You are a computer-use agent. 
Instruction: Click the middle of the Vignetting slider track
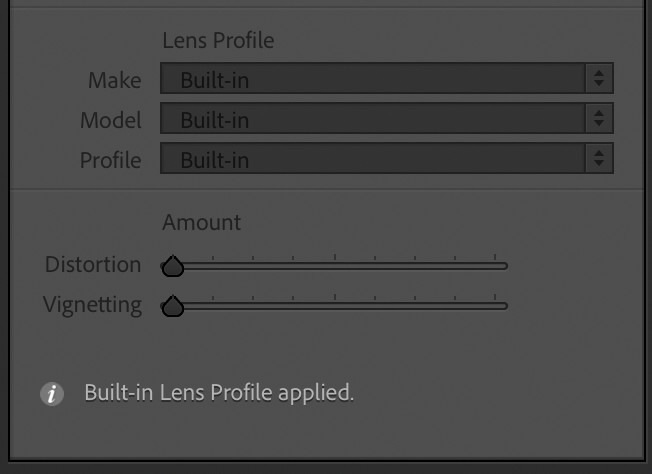tap(336, 306)
